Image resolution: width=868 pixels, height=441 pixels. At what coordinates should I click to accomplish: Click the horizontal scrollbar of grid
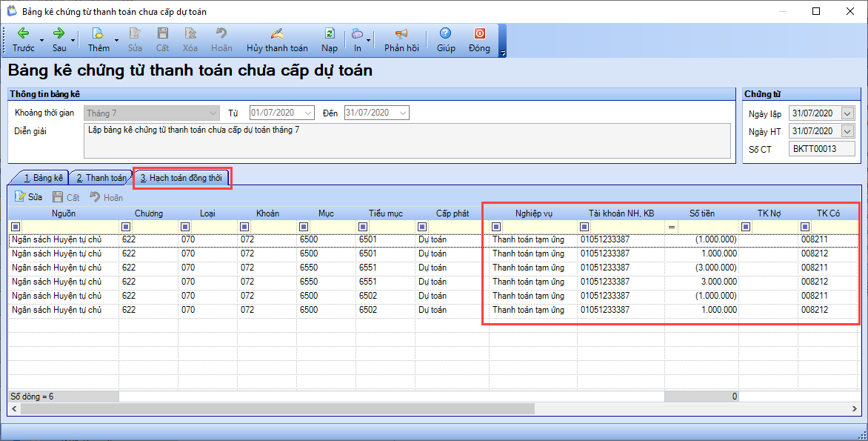[278, 409]
